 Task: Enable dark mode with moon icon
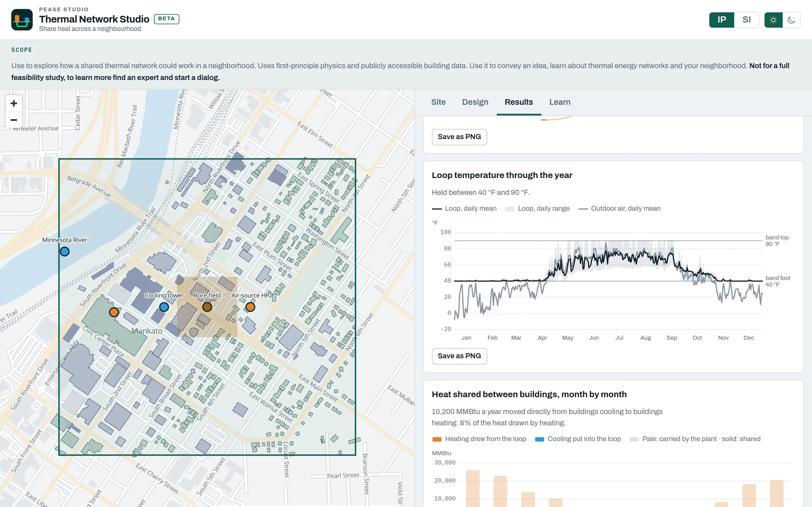[791, 20]
